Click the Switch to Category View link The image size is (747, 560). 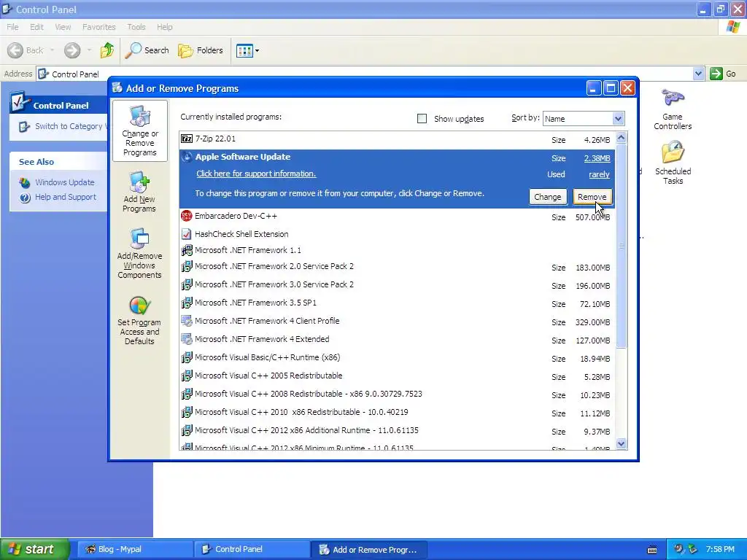(71, 126)
